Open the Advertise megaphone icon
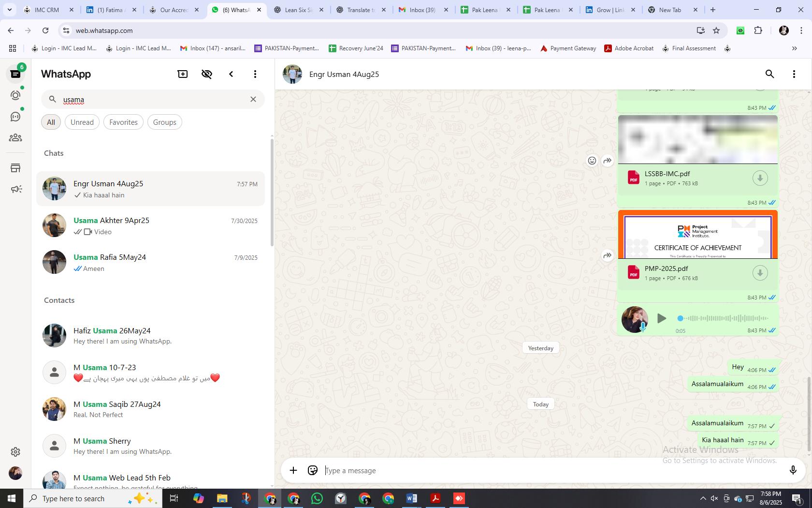This screenshot has height=508, width=812. 15,189
